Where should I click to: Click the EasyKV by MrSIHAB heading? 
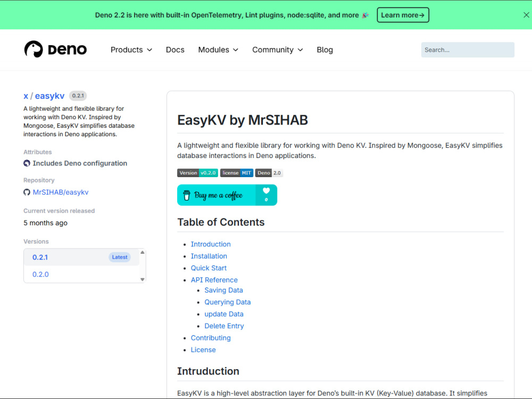coord(242,120)
